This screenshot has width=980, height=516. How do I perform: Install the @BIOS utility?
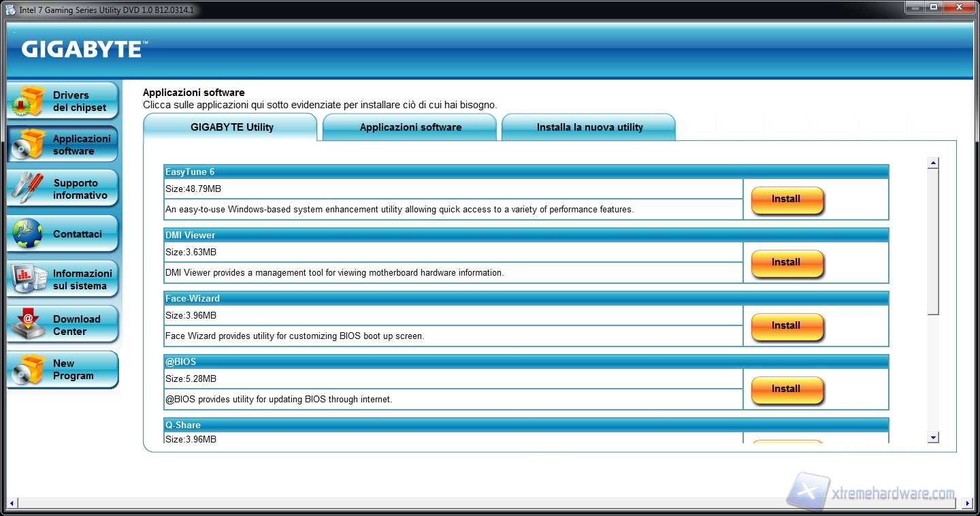787,389
